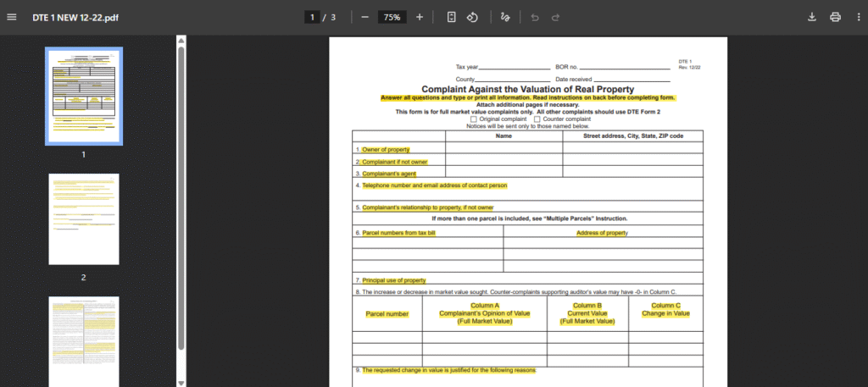Click the 'DTE 1 NEW 12-22.pdf' file title
868x387 pixels.
(x=75, y=17)
